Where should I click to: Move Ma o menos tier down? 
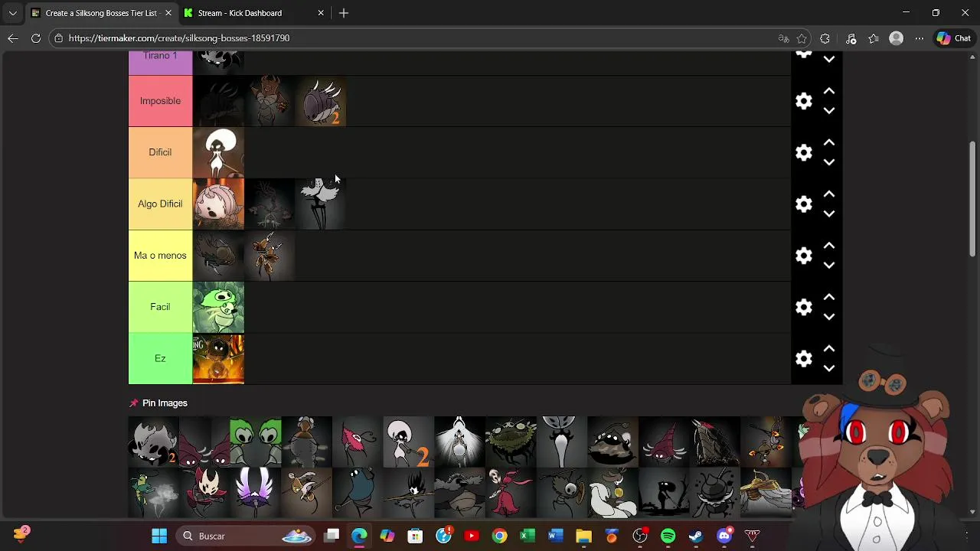828,266
